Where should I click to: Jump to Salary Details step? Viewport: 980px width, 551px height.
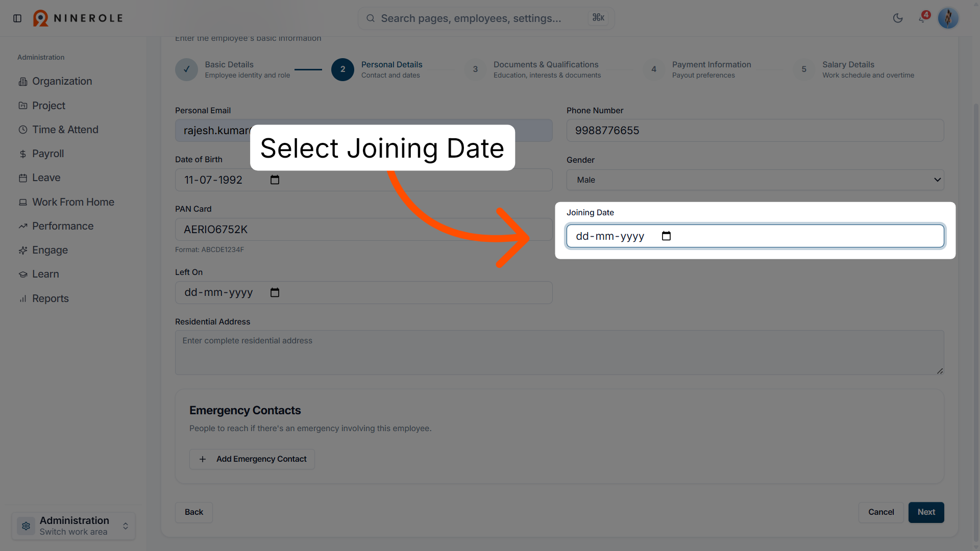(x=854, y=69)
